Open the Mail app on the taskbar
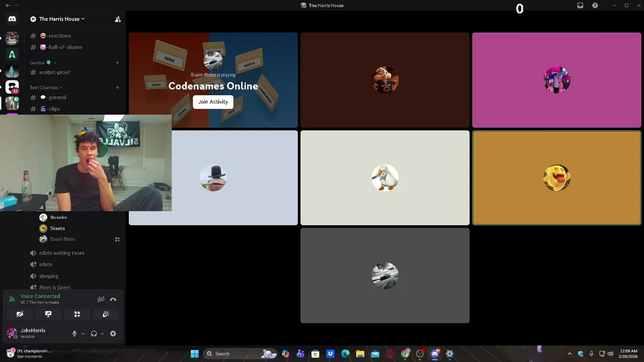The height and width of the screenshot is (362, 644). [375, 354]
